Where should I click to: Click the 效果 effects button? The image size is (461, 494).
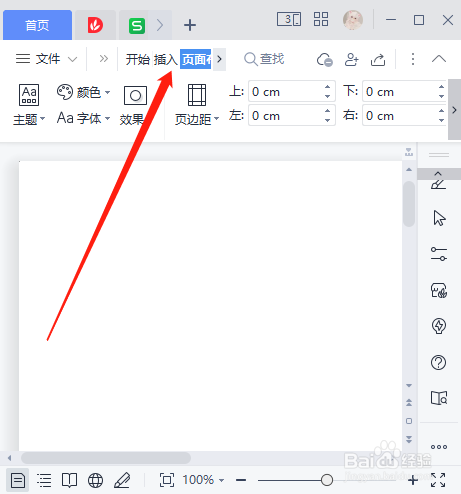135,106
